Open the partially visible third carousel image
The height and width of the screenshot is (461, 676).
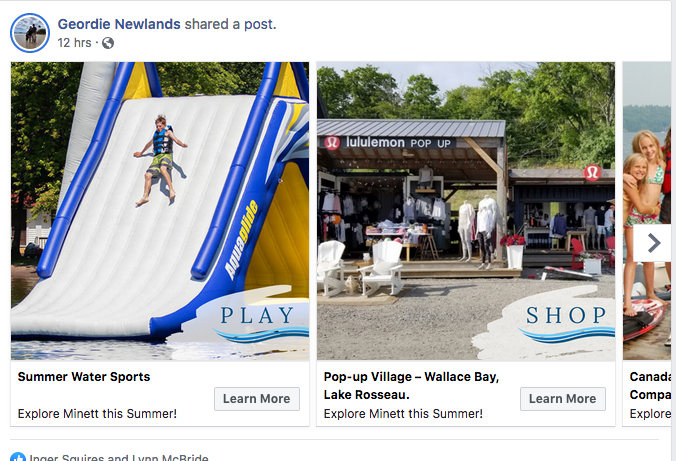pyautogui.click(x=648, y=211)
